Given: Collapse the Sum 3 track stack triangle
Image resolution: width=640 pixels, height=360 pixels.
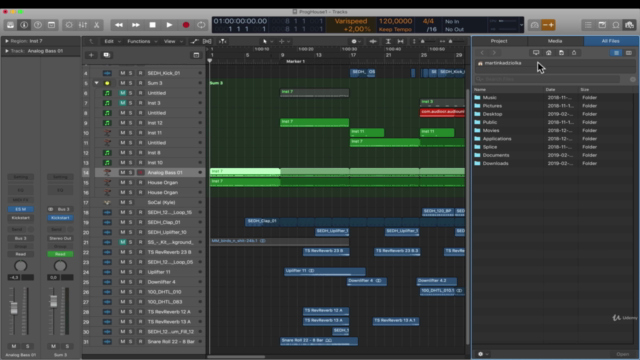Looking at the screenshot, I should 97,83.
